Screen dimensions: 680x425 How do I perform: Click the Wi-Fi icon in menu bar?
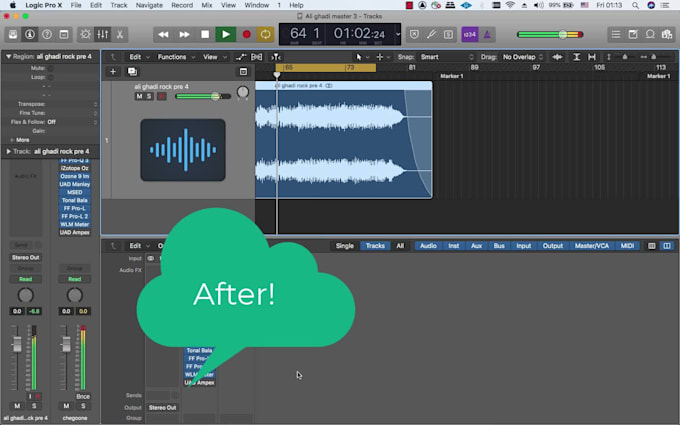coord(510,5)
